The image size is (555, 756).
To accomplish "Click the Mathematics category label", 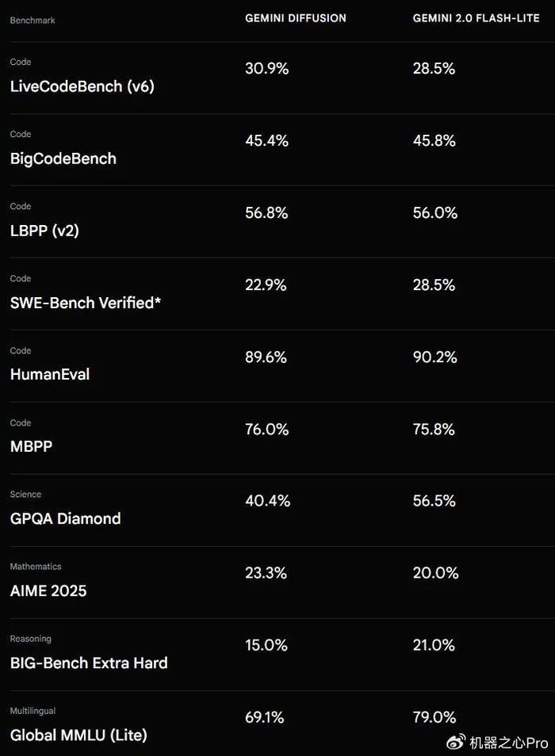I will [x=36, y=567].
